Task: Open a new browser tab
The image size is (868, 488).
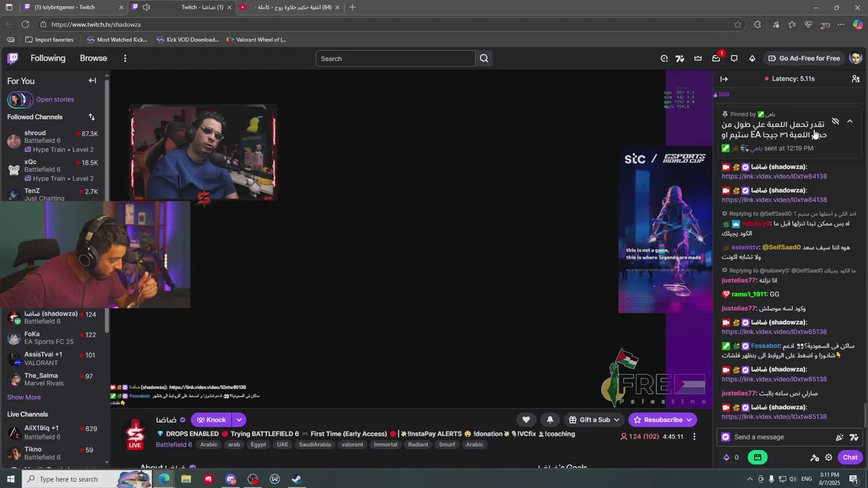Action: pyautogui.click(x=352, y=7)
